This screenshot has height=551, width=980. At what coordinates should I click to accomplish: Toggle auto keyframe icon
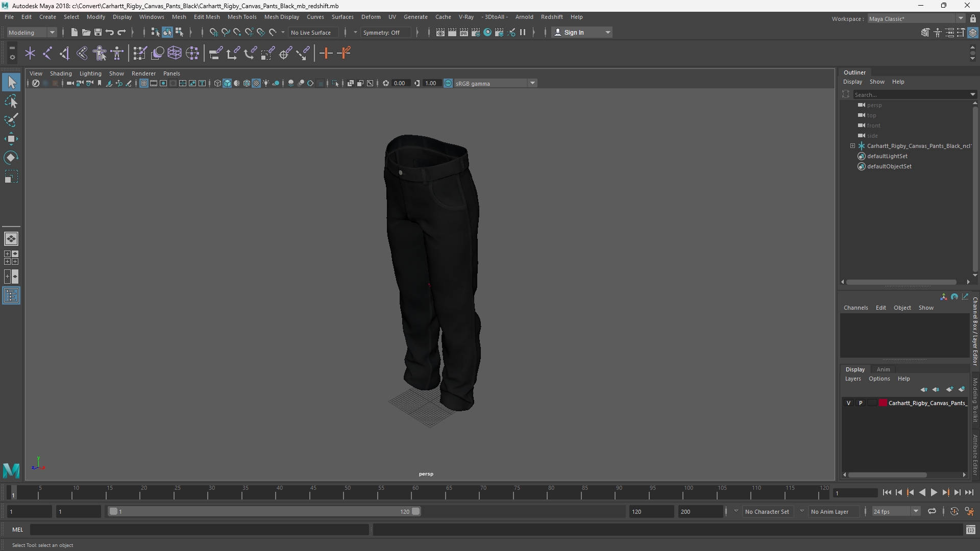click(954, 511)
